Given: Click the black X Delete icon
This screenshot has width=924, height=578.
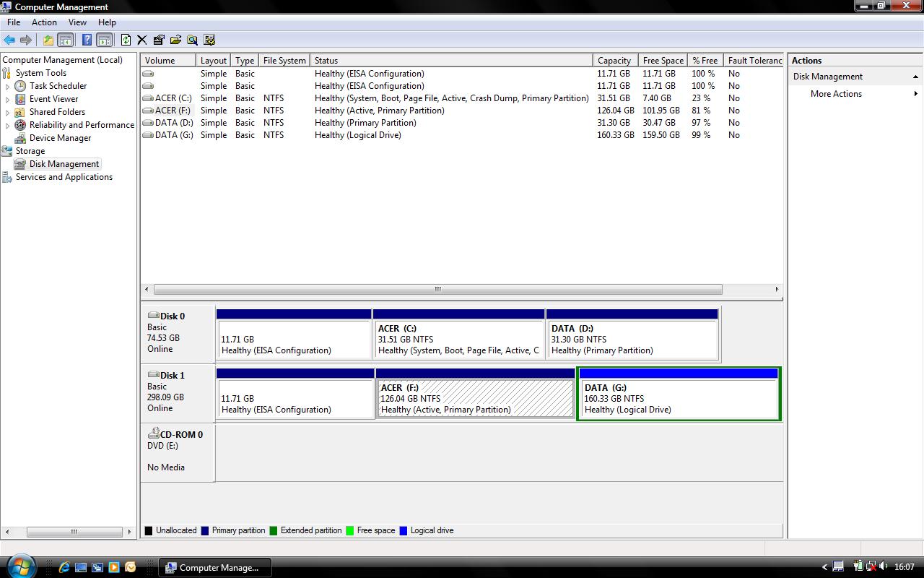Looking at the screenshot, I should [x=142, y=40].
